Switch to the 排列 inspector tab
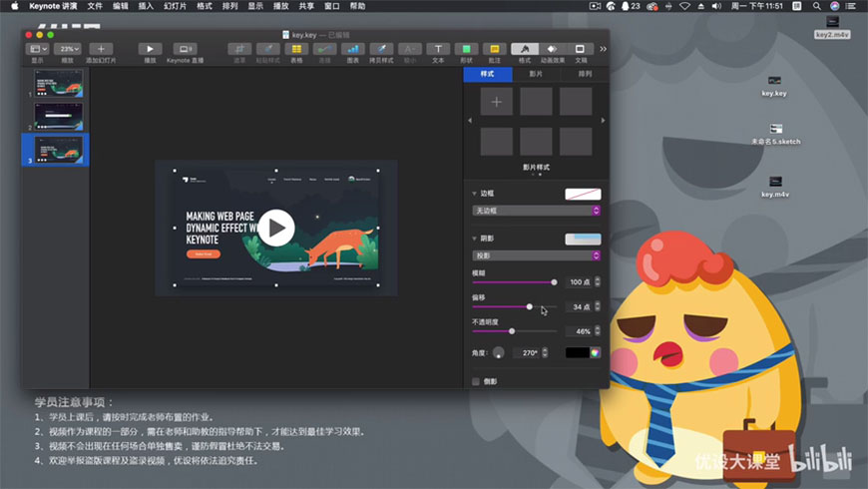 585,74
